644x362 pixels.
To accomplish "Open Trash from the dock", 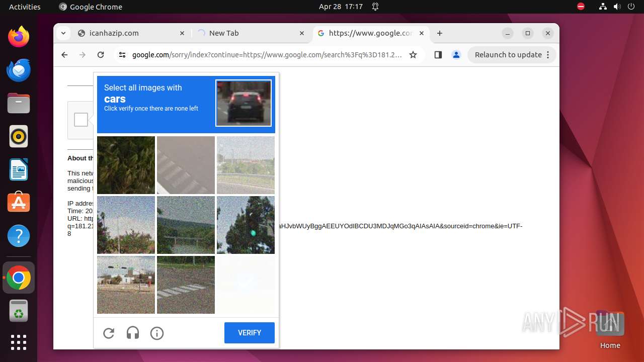I will [19, 311].
